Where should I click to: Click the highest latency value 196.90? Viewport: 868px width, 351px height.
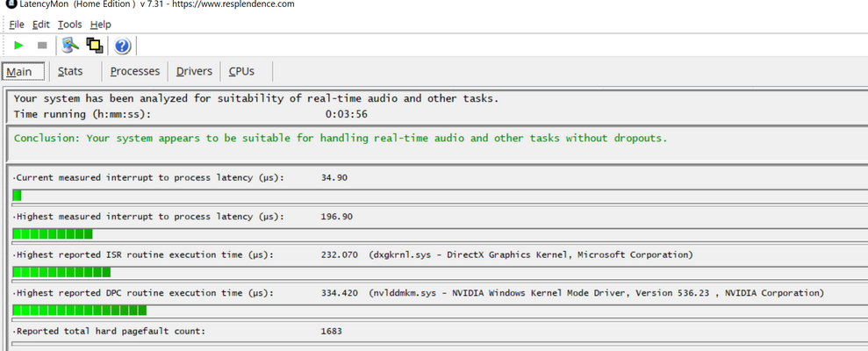(336, 217)
